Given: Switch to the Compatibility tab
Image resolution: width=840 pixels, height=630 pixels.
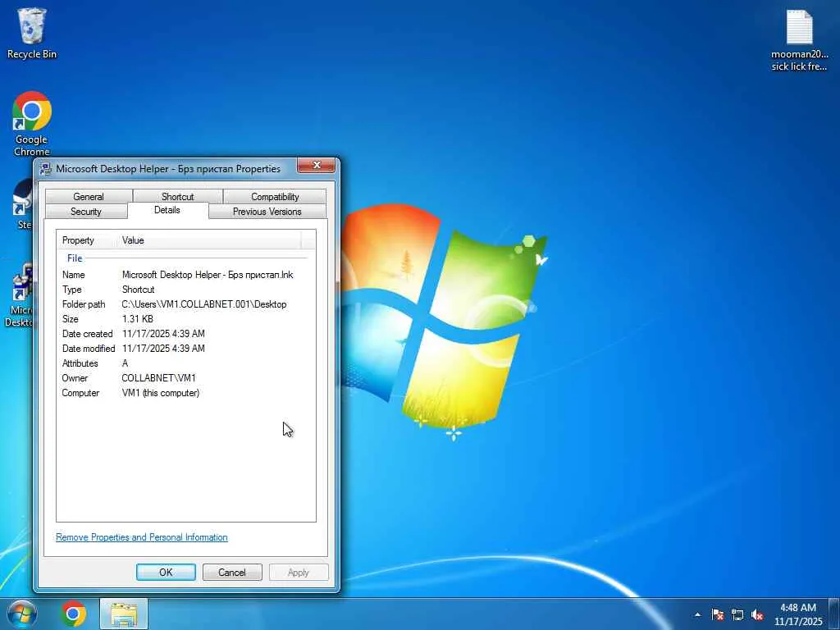Looking at the screenshot, I should 275,197.
